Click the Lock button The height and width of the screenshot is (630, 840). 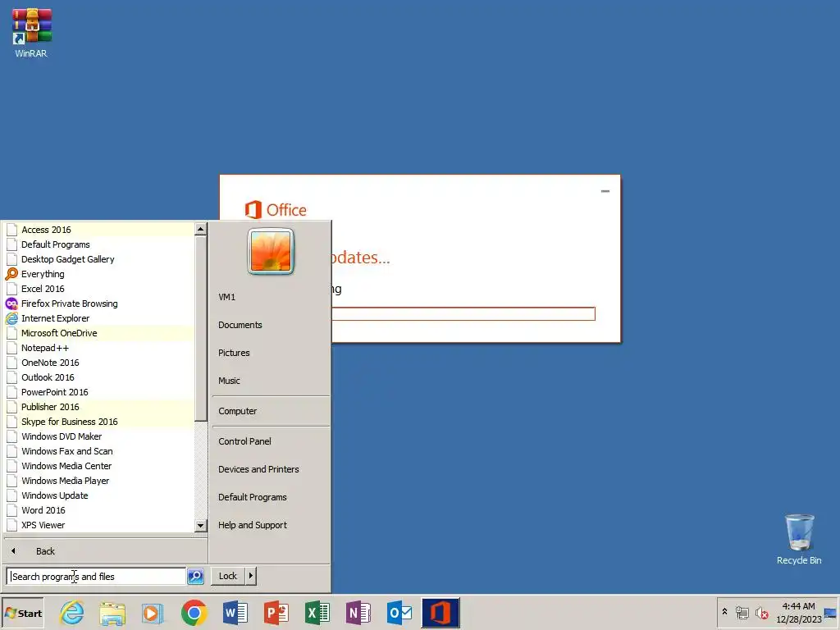228,576
